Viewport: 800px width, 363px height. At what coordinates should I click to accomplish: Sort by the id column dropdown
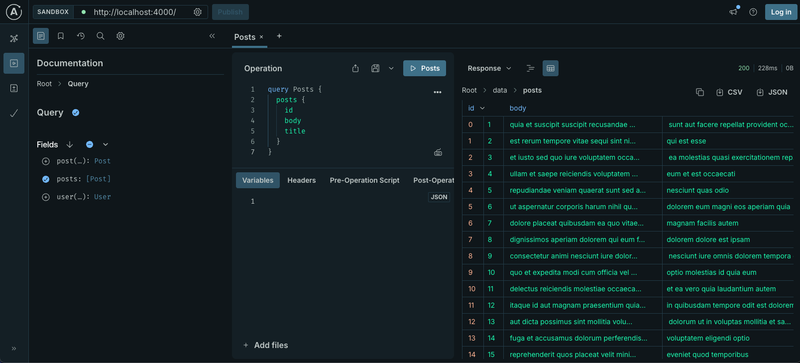(x=482, y=108)
